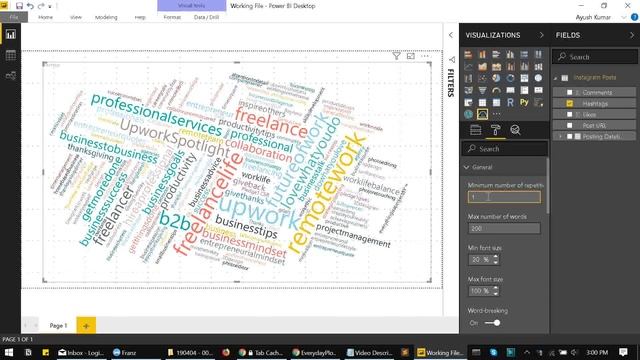Check the Likes field checkbox
This screenshot has height=360, width=640.
tap(570, 115)
